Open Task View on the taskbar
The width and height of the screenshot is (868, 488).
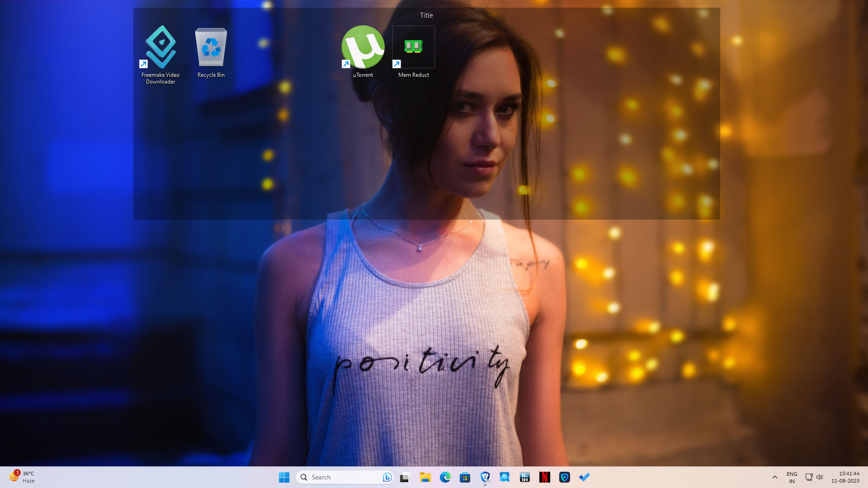tap(405, 477)
